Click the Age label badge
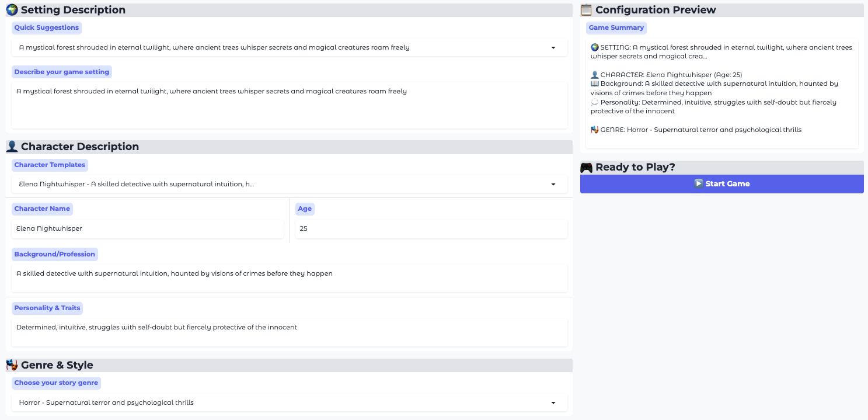 (x=304, y=209)
